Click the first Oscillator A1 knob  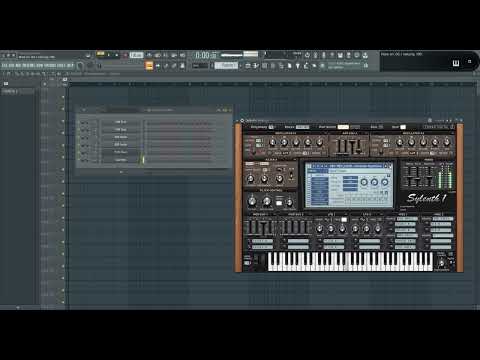(273, 142)
